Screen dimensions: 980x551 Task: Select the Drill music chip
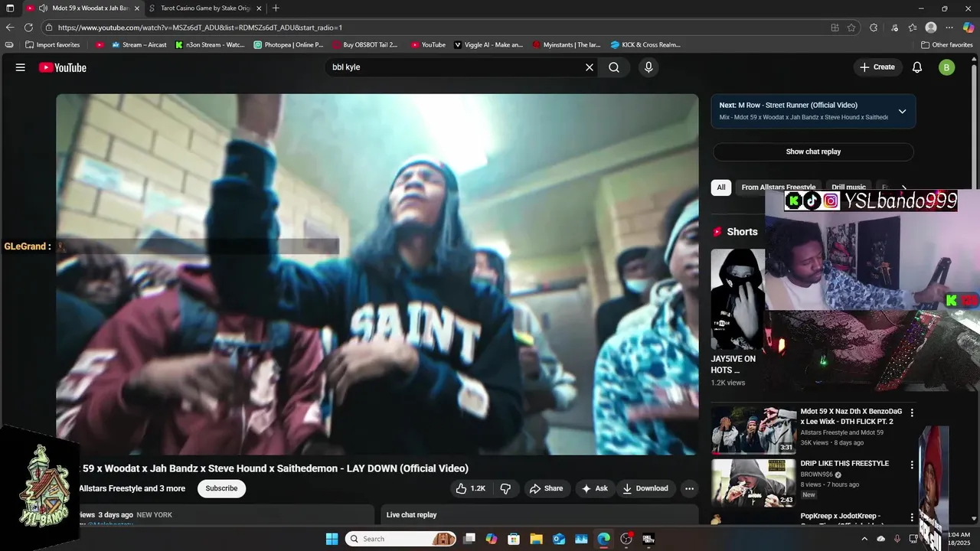point(848,187)
